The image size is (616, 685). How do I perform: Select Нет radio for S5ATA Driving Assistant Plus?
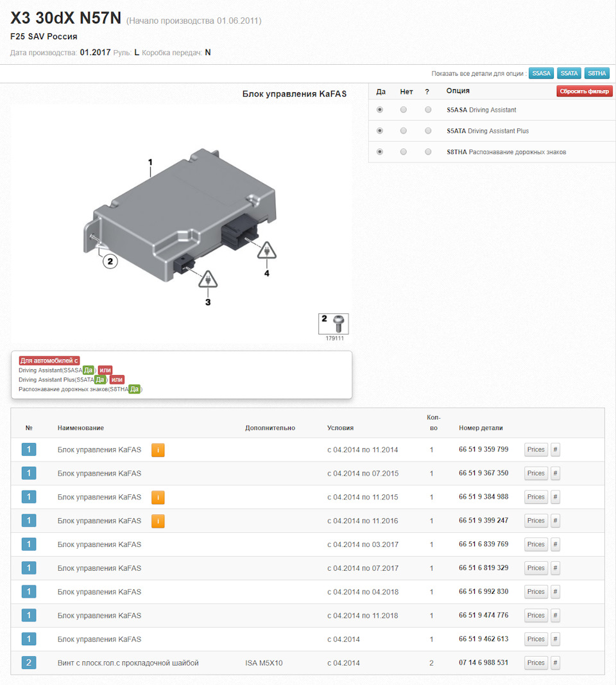coord(404,130)
